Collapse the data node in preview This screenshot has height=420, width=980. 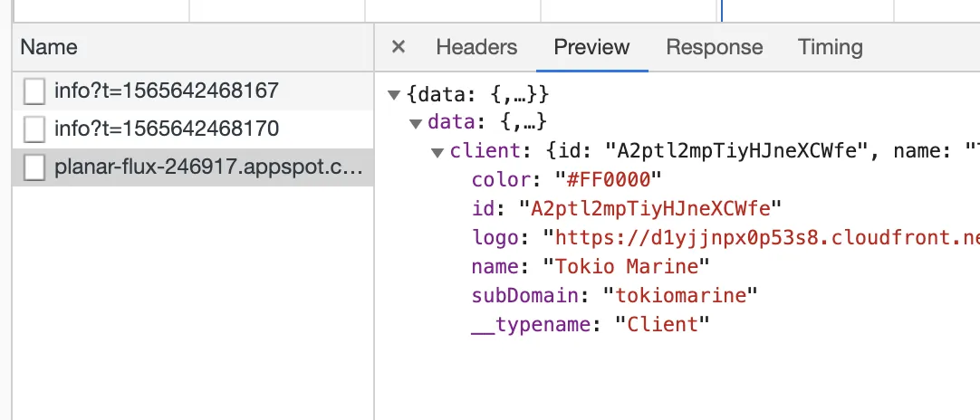click(x=416, y=123)
